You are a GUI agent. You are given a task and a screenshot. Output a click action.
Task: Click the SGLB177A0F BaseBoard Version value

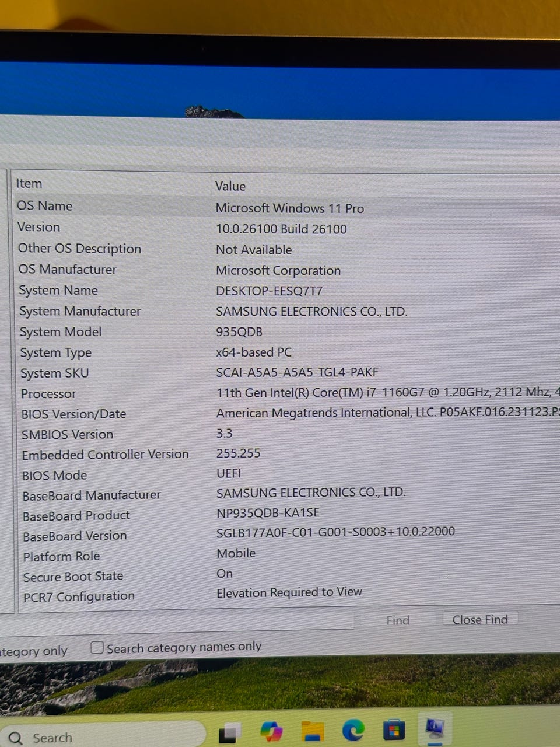click(335, 532)
